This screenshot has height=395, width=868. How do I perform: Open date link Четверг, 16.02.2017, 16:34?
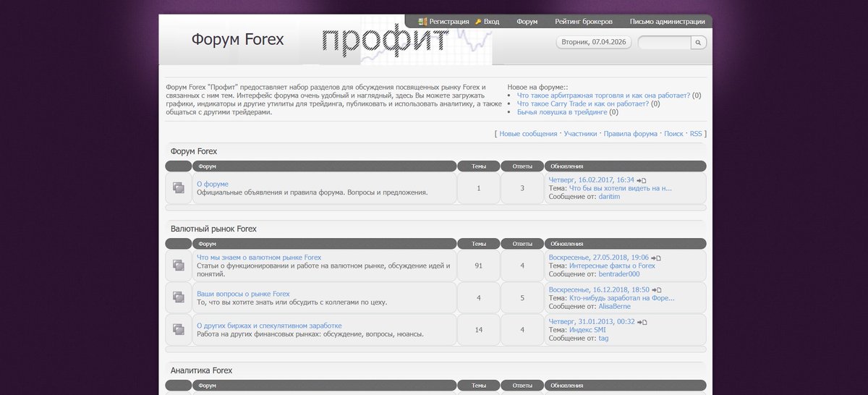tap(592, 179)
